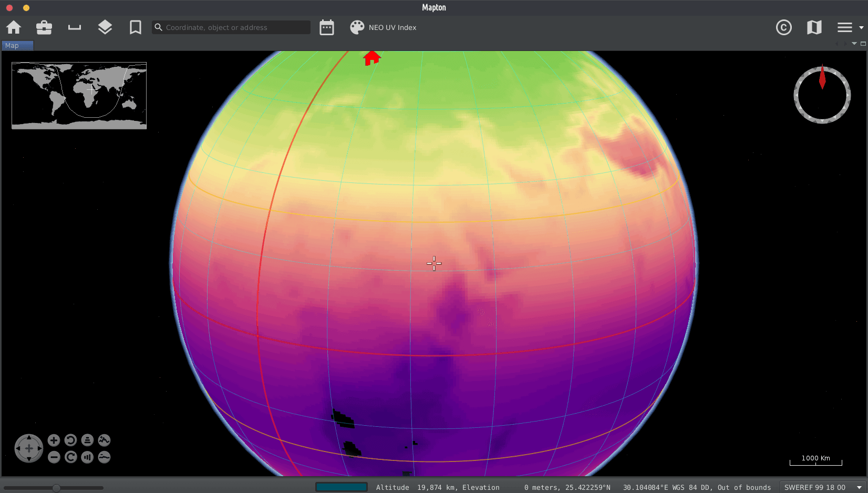Click the red home marker on the globe
Screen dimensions: 868x493
pyautogui.click(x=372, y=58)
